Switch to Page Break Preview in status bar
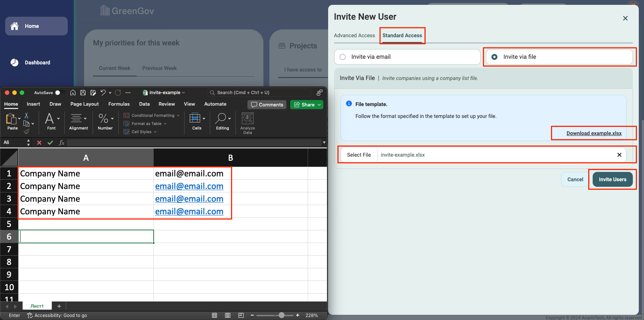This screenshot has height=320, width=644. (x=241, y=316)
